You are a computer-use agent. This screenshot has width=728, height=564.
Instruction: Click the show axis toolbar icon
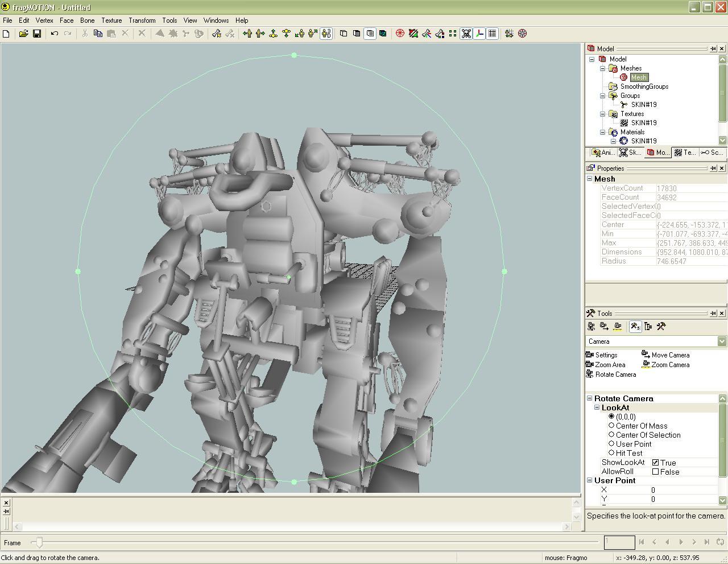479,34
